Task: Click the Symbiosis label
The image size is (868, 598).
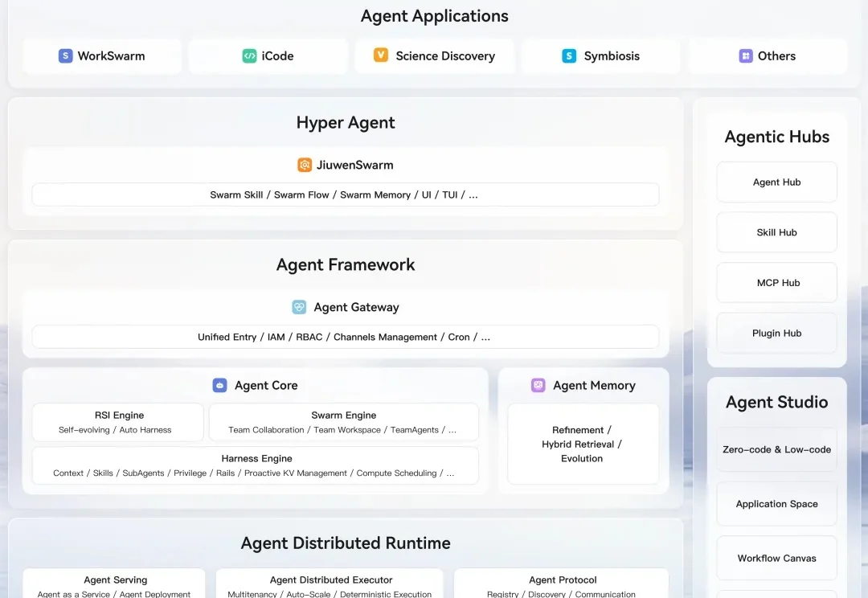Action: point(612,56)
